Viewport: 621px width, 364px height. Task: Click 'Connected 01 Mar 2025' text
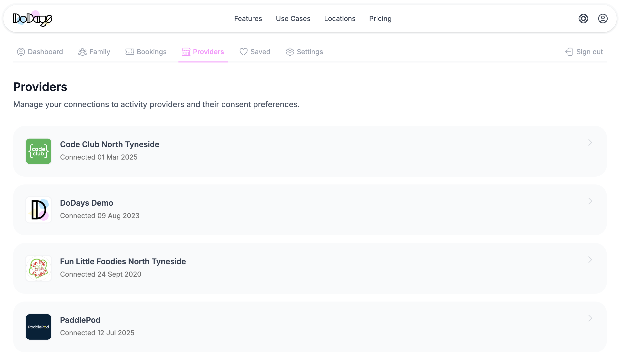pos(99,157)
